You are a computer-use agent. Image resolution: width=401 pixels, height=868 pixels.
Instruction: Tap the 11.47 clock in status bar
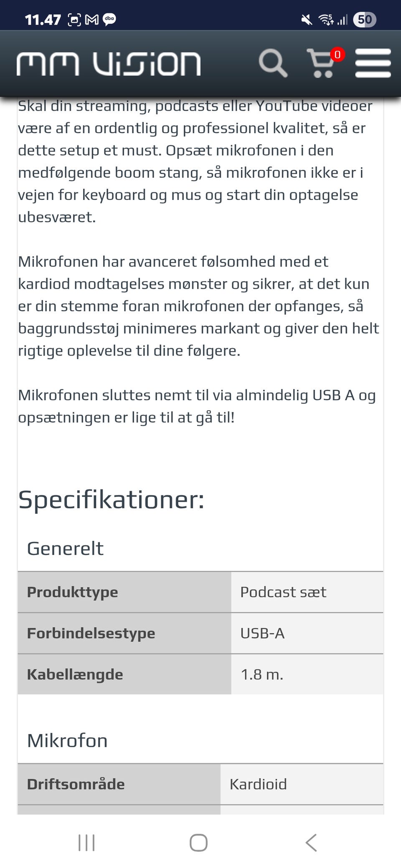(x=43, y=20)
